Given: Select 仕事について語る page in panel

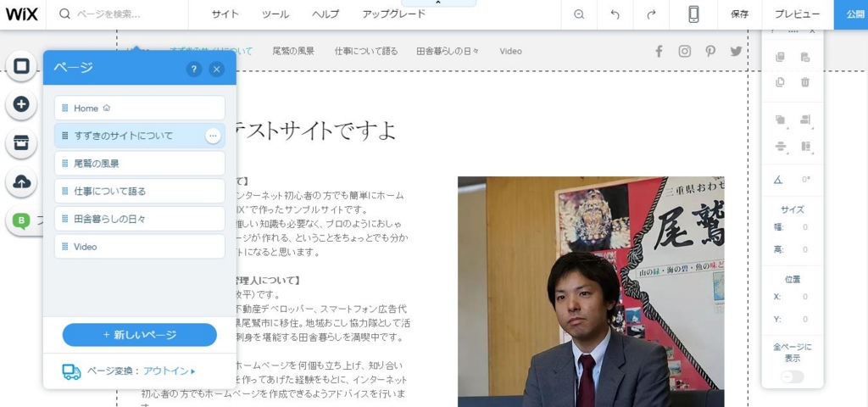Looking at the screenshot, I should click(x=140, y=191).
